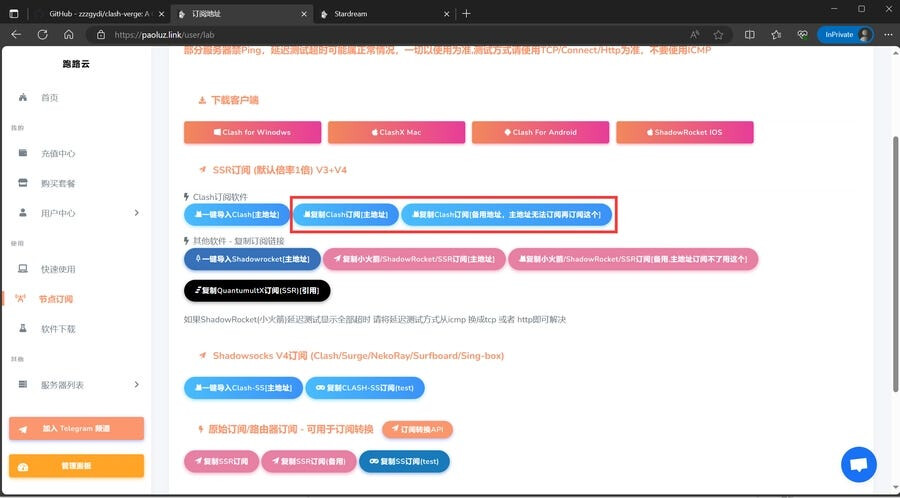This screenshot has width=900, height=498.
Task: Open 充值中心 in the sidebar
Action: [x=57, y=153]
